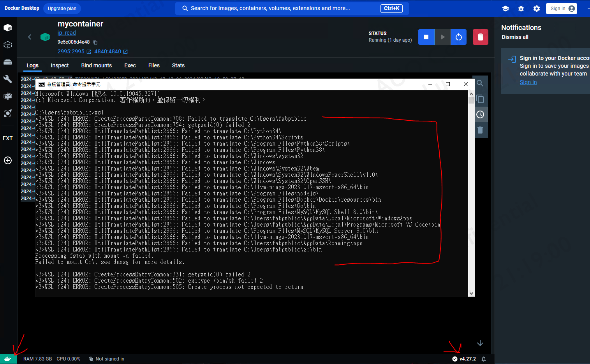The height and width of the screenshot is (364, 590).
Task: Select the Volumes icon in the sidebar
Action: click(8, 62)
